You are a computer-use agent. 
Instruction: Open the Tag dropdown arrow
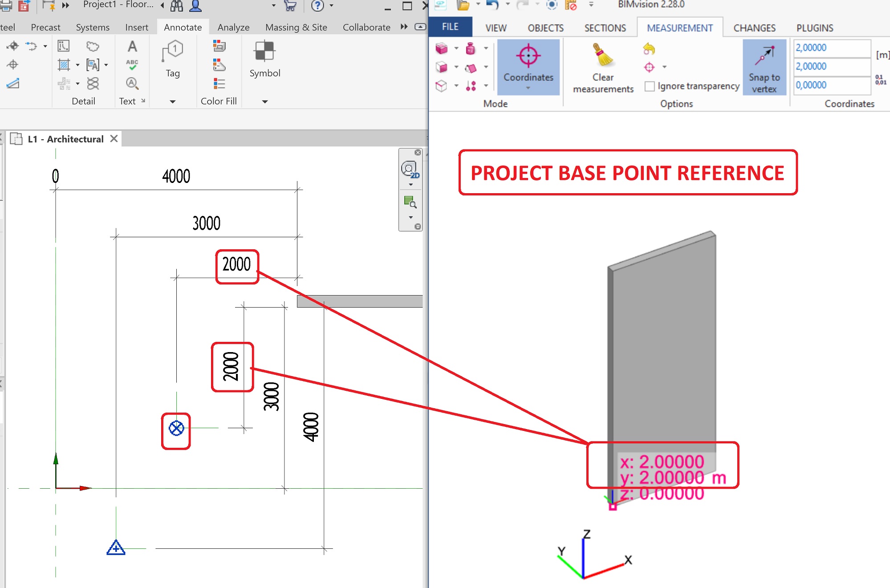[173, 101]
